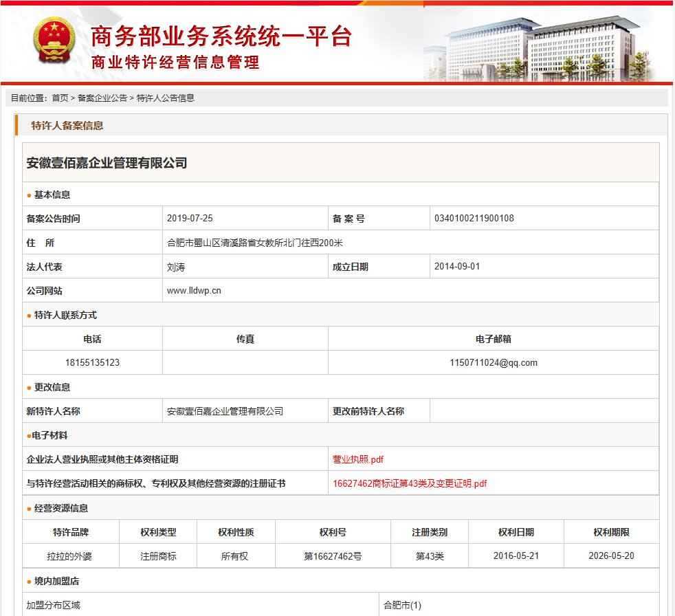
Task: Select filing number 0340100211900108
Action: coord(474,218)
